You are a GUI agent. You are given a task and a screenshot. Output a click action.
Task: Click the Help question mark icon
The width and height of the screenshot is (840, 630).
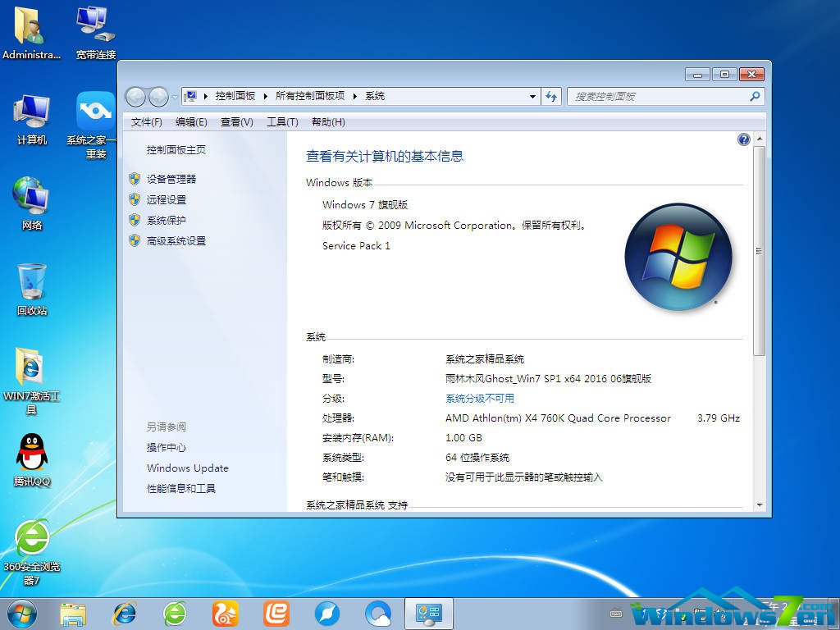click(743, 139)
